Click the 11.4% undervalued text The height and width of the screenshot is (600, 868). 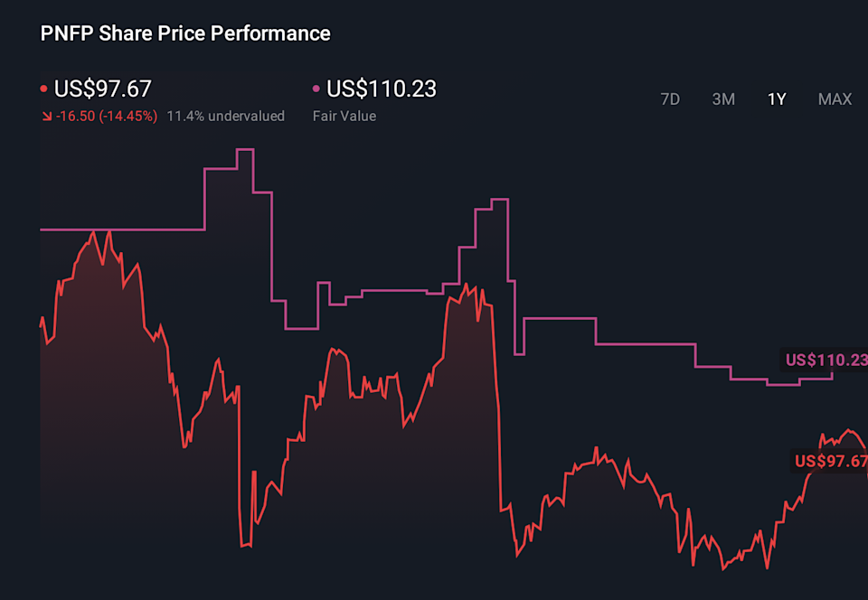click(x=226, y=116)
